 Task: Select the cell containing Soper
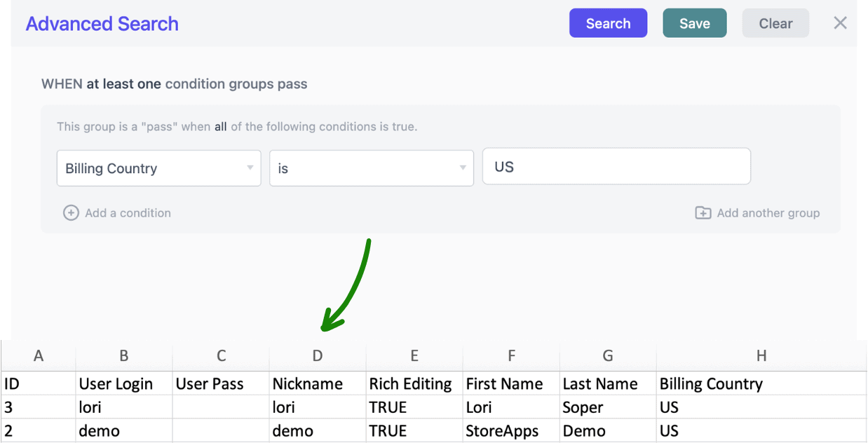click(583, 407)
